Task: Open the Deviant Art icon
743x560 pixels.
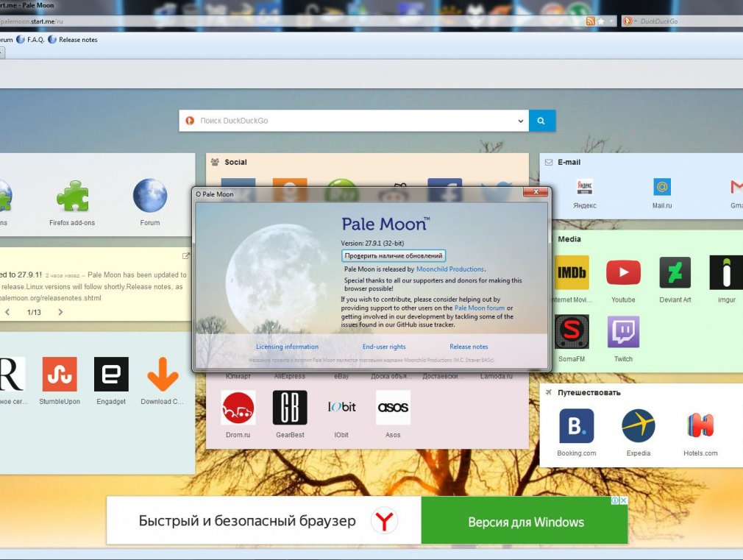Action: 675,273
